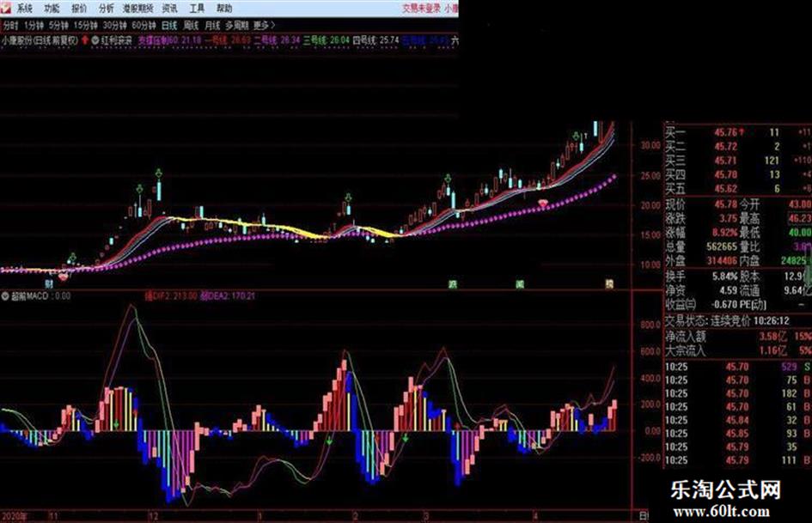The width and height of the screenshot is (812, 523).
Task: Click red up-arrow next to stock name
Action: coord(85,40)
